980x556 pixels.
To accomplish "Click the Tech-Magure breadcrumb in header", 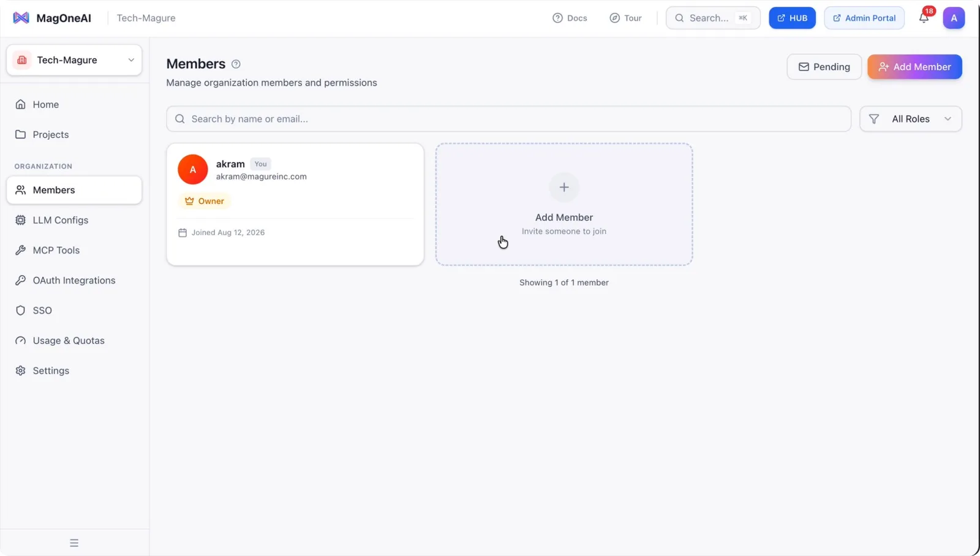I will click(x=146, y=18).
